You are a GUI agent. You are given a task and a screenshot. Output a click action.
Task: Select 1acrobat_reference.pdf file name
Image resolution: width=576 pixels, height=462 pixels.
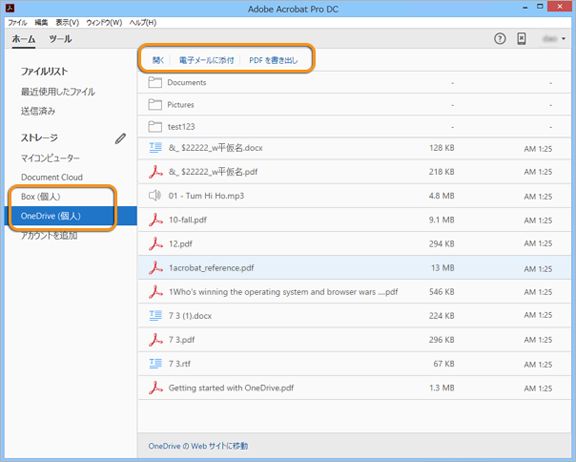[211, 268]
